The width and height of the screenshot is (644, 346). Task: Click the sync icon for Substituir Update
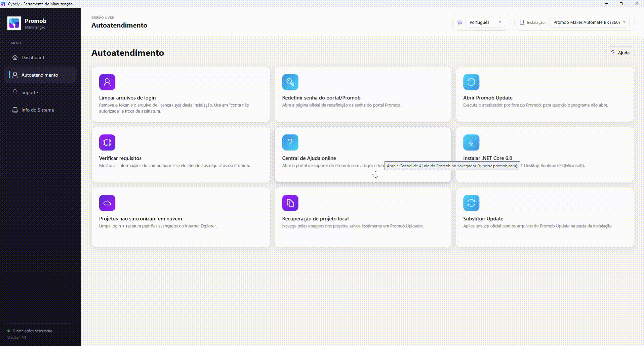coord(471,203)
